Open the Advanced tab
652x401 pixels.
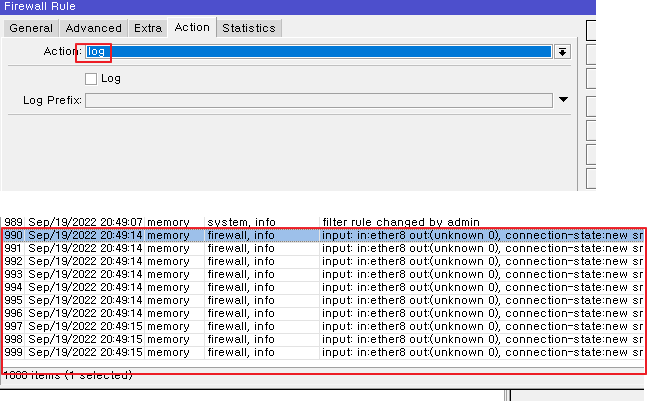click(94, 28)
